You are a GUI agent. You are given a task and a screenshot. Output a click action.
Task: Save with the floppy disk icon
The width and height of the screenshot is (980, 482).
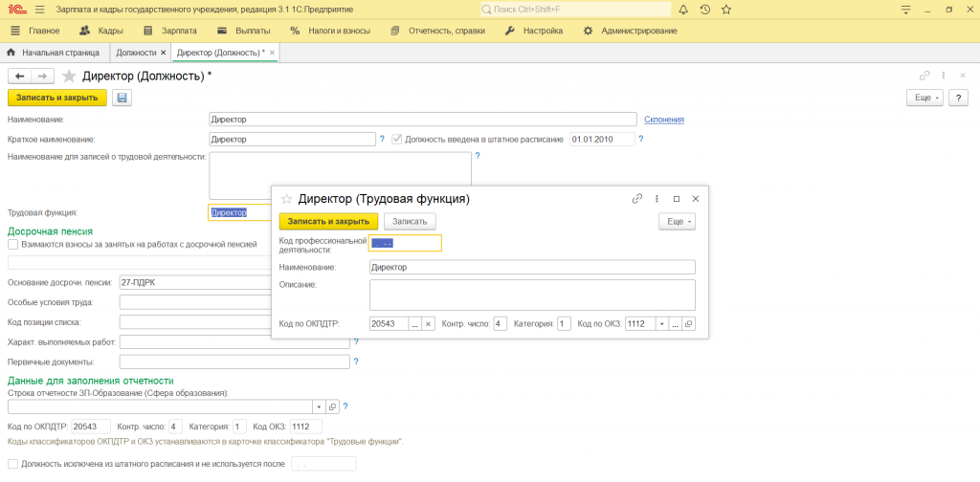pos(122,98)
